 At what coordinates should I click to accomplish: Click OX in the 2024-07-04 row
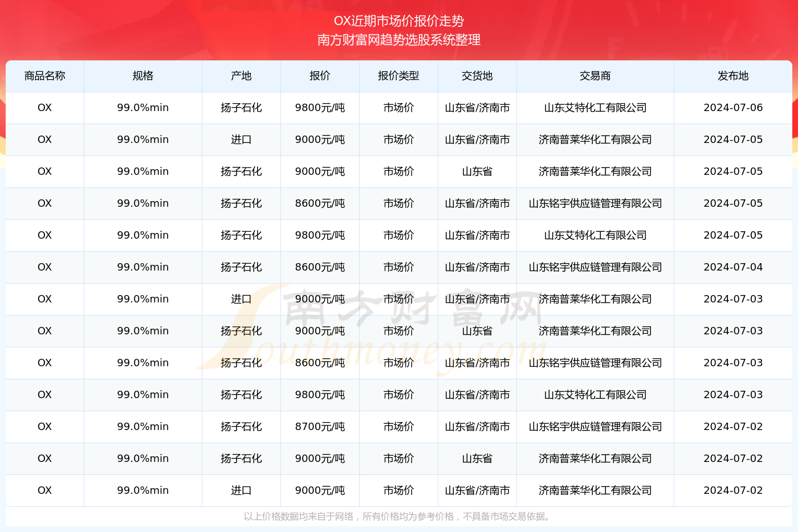44,267
